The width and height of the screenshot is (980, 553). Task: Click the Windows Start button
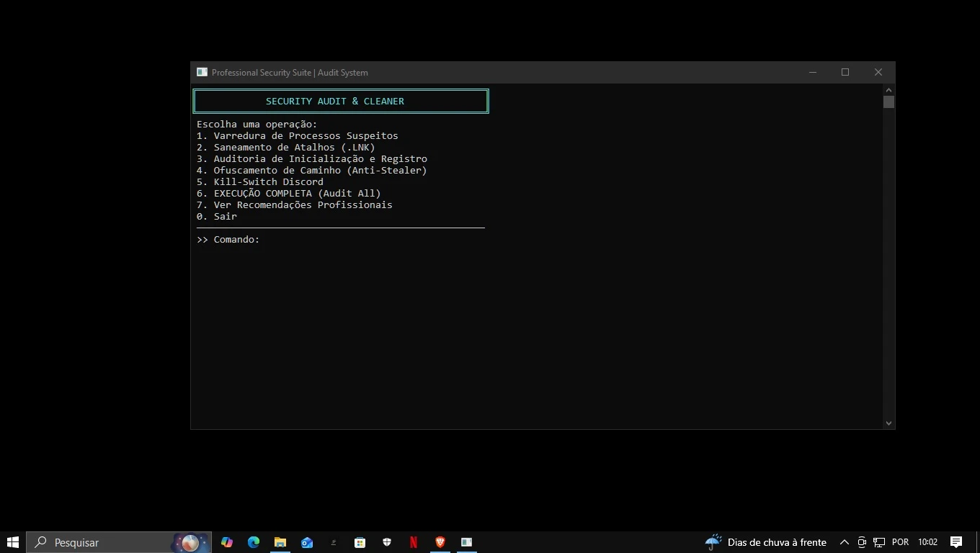point(13,542)
